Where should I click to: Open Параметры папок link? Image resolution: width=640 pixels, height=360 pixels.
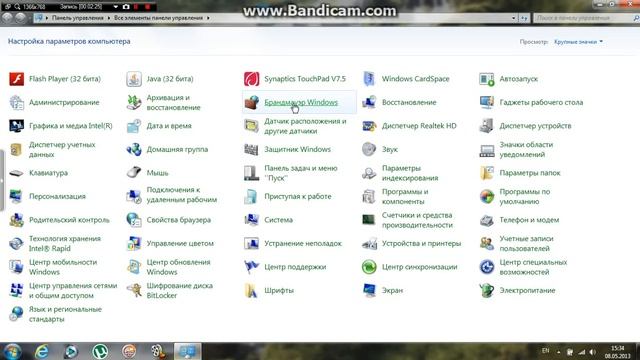[x=530, y=173]
